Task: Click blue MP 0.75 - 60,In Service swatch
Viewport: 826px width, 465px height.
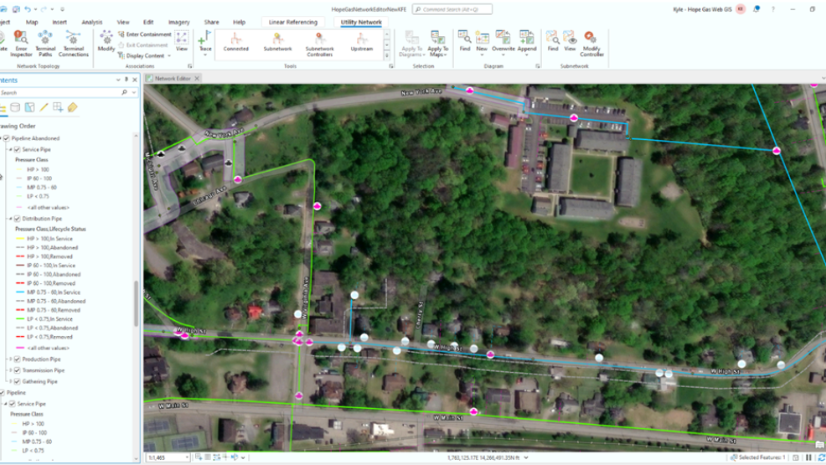Action: click(20, 292)
